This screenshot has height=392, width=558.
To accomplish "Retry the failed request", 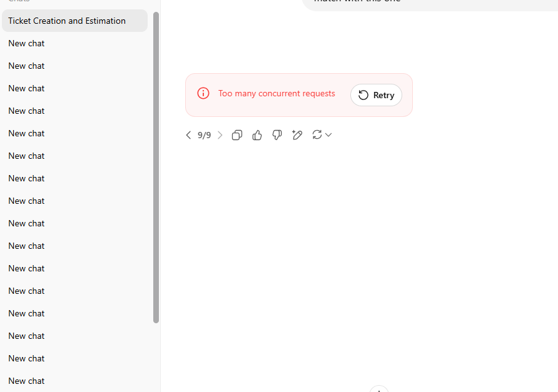I will [376, 95].
